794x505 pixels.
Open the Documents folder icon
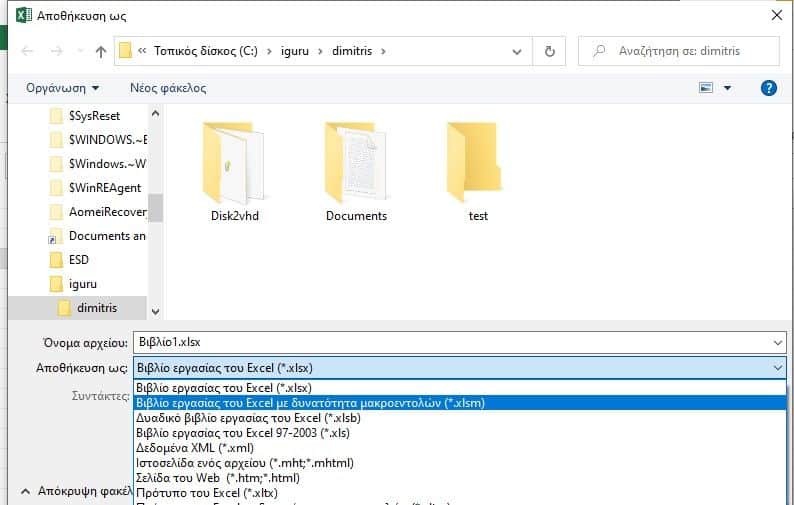356,165
